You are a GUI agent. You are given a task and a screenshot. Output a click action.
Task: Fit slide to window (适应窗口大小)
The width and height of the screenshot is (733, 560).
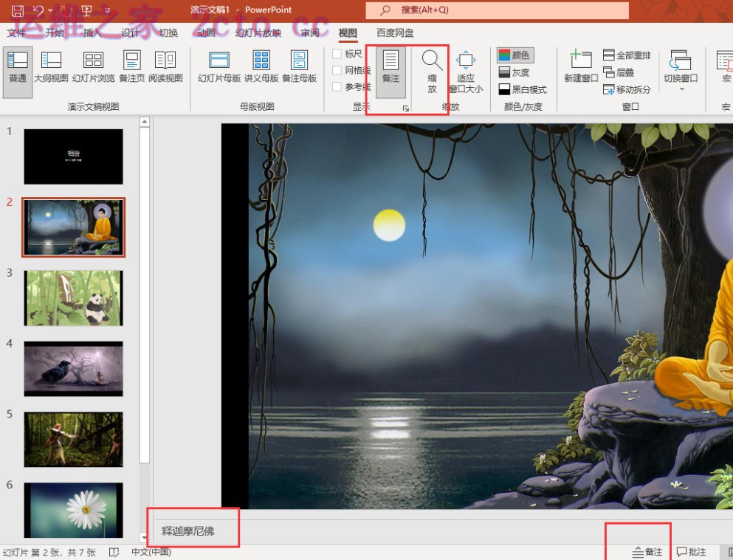466,71
